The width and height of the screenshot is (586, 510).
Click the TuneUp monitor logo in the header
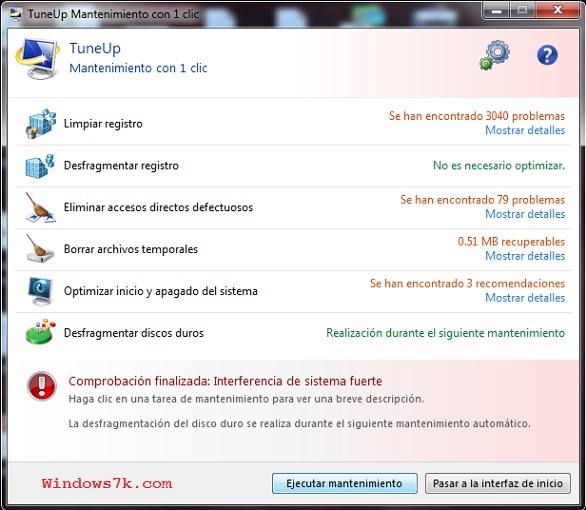(x=37, y=58)
